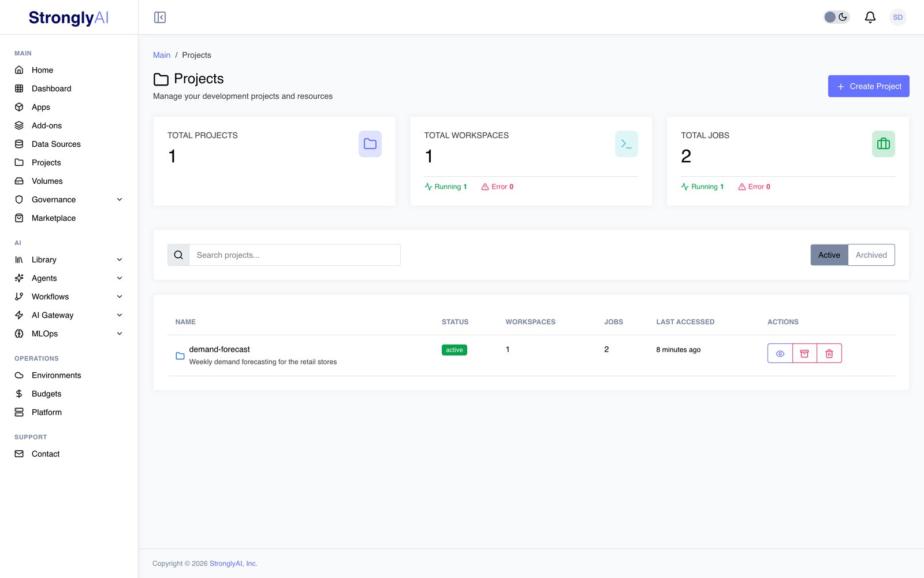Image resolution: width=924 pixels, height=578 pixels.
Task: Delete demand-forecast with trash icon
Action: [x=829, y=353]
